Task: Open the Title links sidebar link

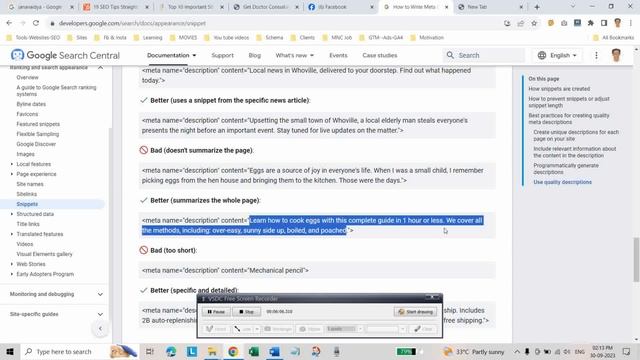Action: point(28,224)
